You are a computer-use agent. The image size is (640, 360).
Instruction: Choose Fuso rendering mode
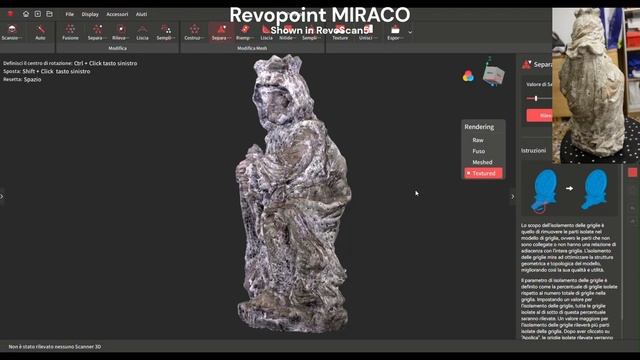click(478, 151)
